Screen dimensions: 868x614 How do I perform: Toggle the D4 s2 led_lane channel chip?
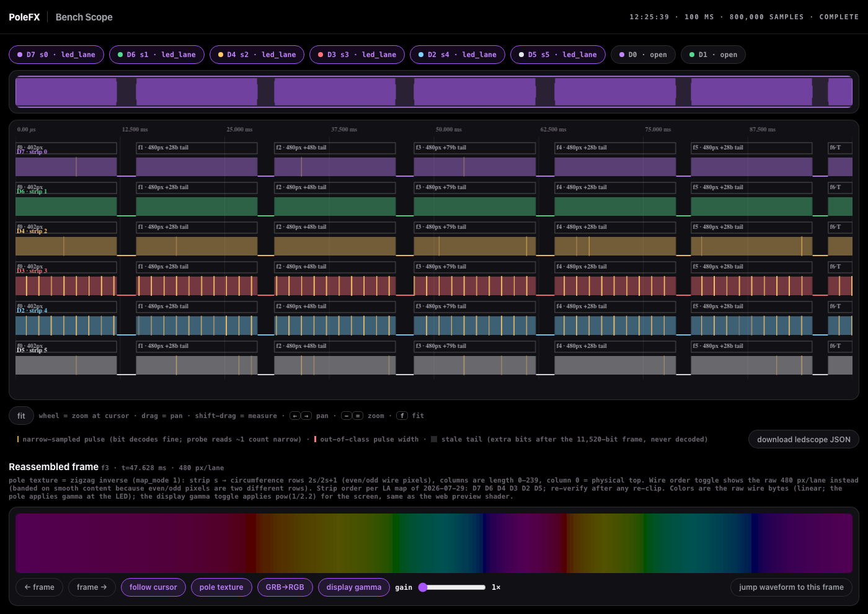257,55
